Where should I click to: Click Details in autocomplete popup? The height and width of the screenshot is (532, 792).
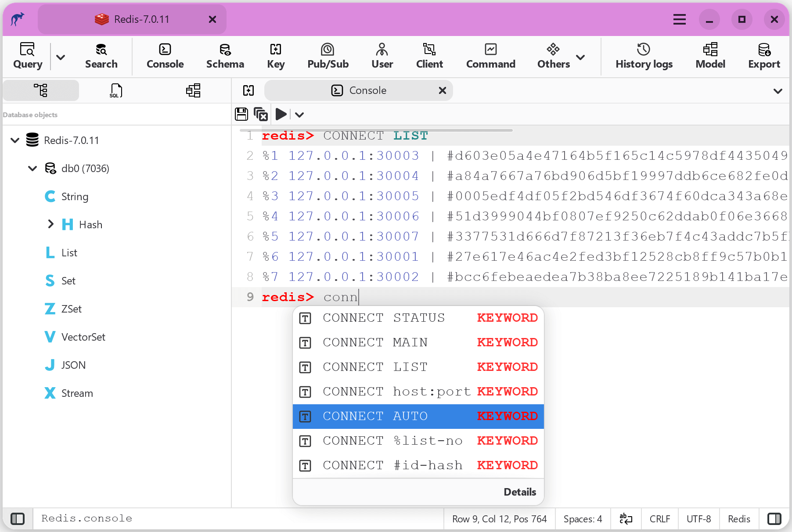(520, 492)
